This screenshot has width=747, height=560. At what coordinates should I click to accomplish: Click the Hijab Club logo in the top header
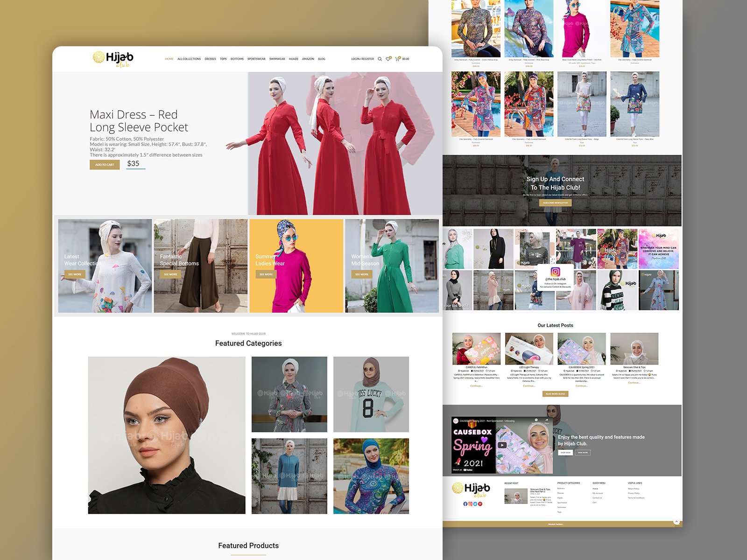tap(113, 59)
